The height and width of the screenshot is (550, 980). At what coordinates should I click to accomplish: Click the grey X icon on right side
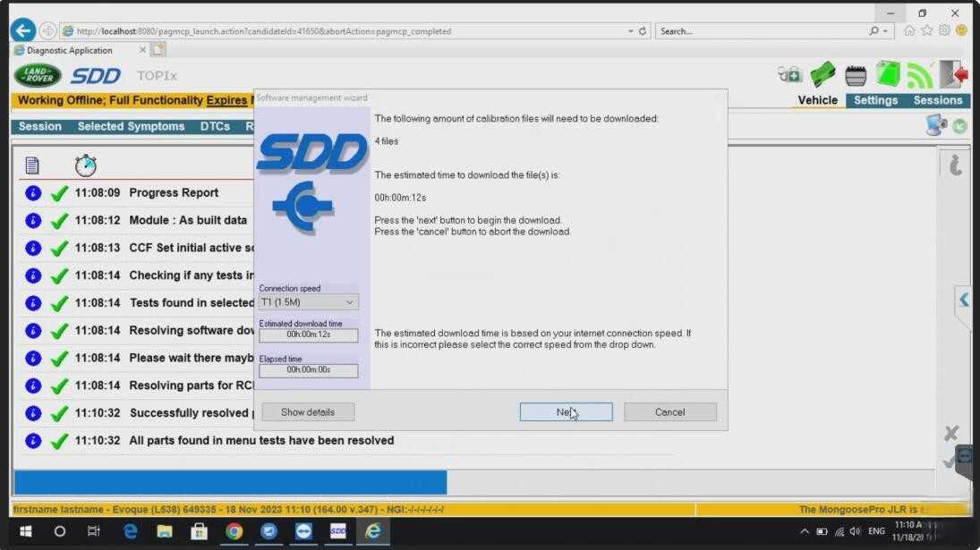click(x=951, y=433)
